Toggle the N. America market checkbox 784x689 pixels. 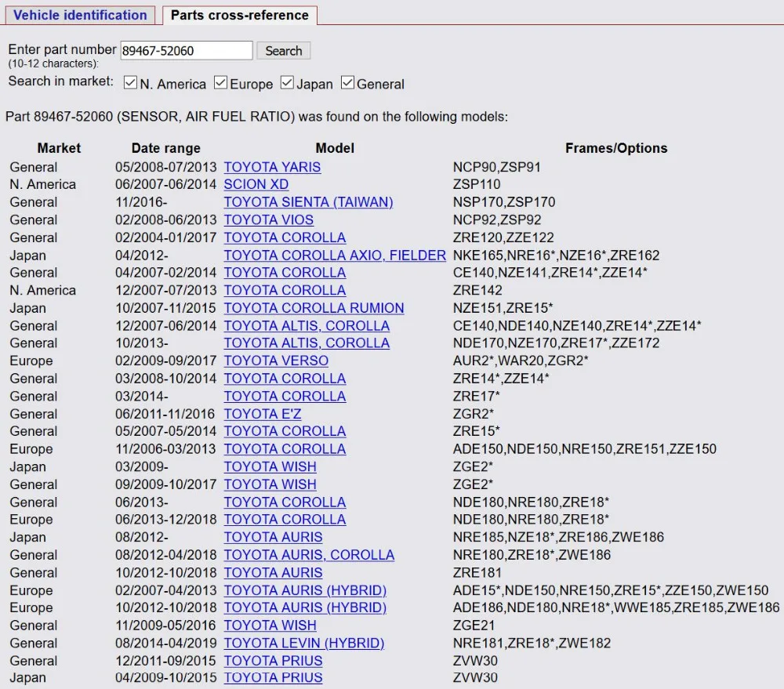click(130, 82)
